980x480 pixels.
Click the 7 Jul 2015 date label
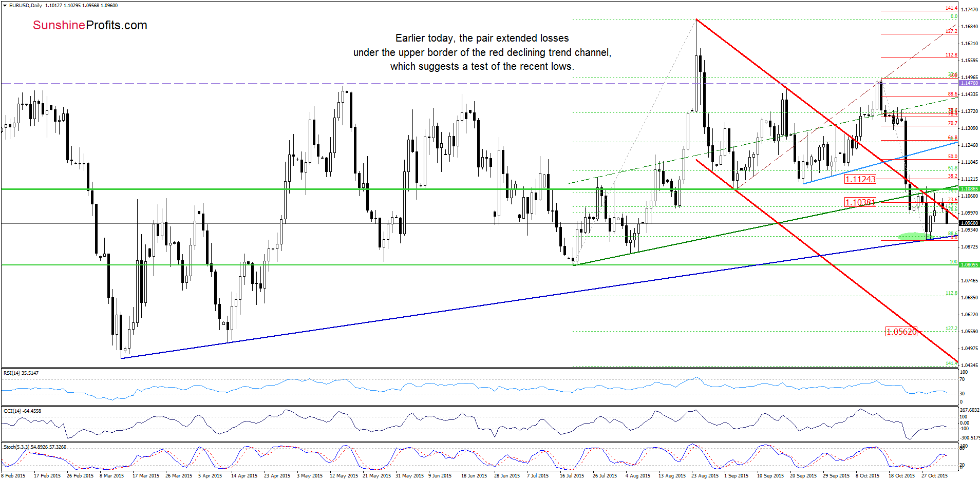tap(538, 476)
